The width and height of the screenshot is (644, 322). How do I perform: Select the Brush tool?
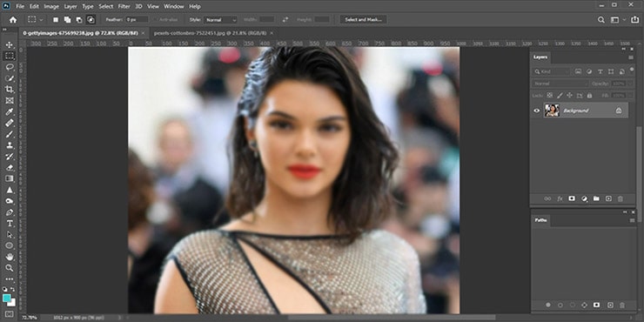(x=10, y=134)
